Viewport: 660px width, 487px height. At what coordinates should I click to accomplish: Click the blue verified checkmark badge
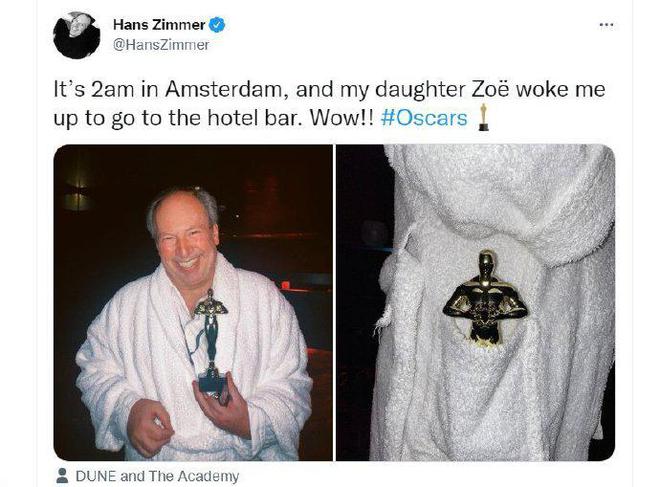click(217, 25)
